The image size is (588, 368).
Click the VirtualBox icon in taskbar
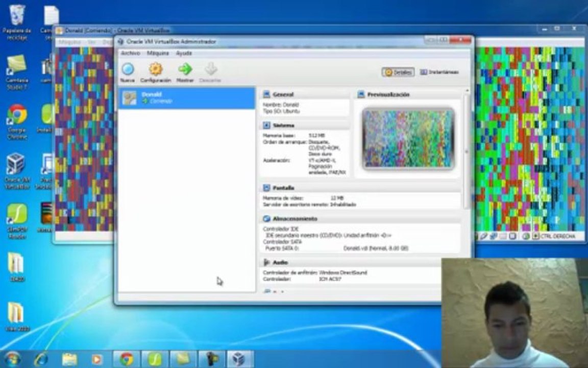[239, 359]
